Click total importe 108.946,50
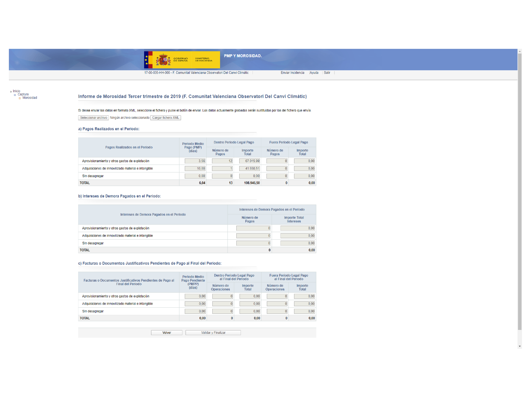 pyautogui.click(x=252, y=183)
